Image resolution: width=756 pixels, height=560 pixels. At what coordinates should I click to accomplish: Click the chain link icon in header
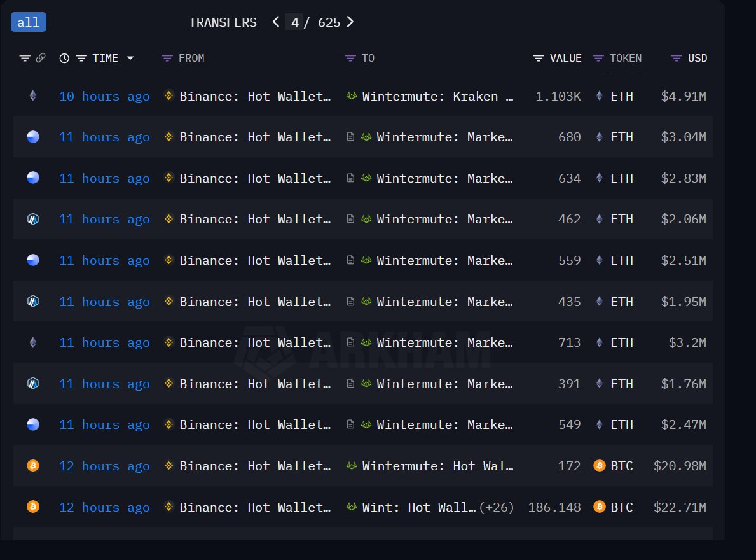pyautogui.click(x=41, y=58)
